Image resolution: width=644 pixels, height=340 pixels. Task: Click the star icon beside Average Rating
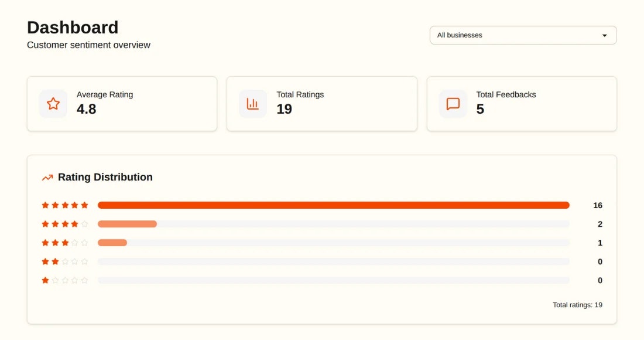point(53,103)
